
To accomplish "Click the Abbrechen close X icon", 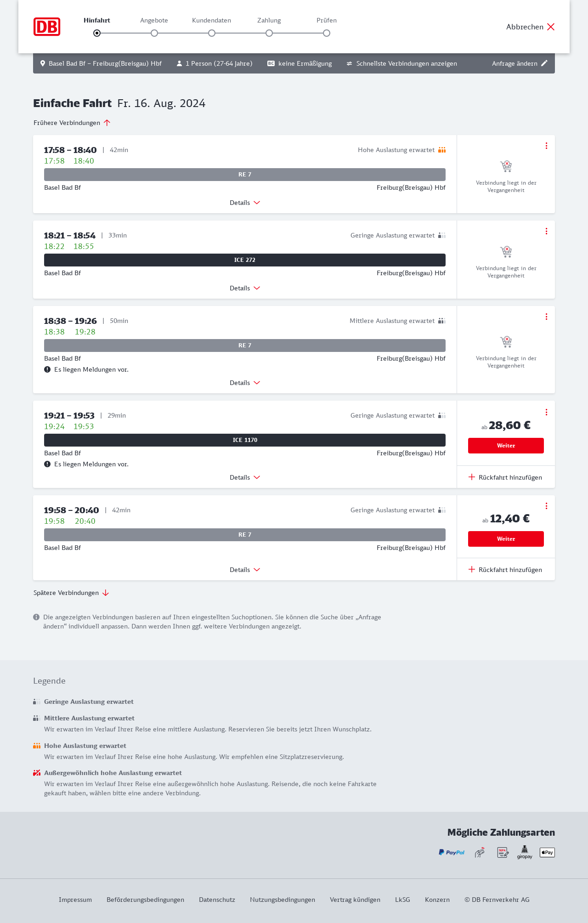I will pyautogui.click(x=551, y=27).
